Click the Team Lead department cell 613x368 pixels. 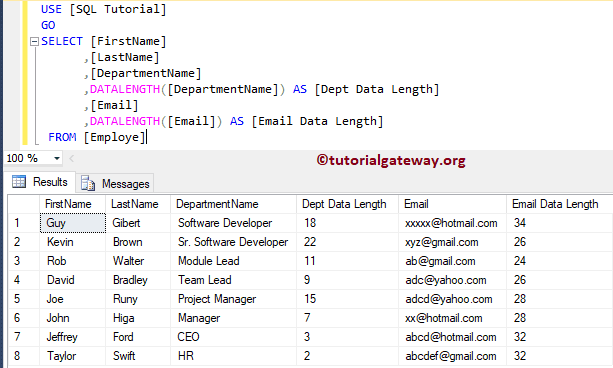click(x=233, y=280)
